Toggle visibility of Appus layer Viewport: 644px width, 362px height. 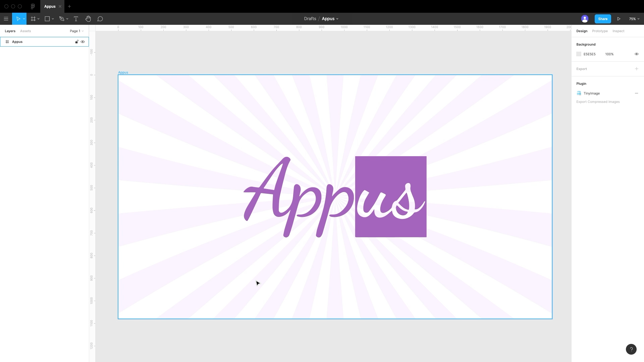83,42
